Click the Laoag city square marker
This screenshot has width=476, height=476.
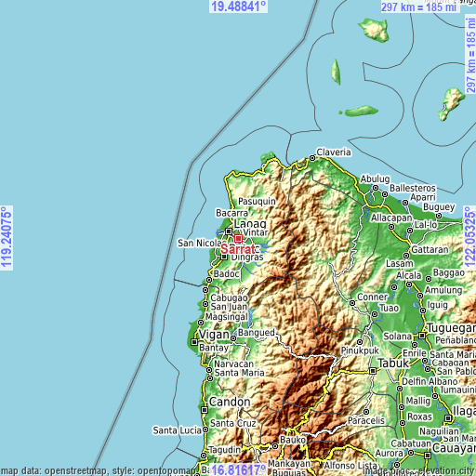[229, 231]
